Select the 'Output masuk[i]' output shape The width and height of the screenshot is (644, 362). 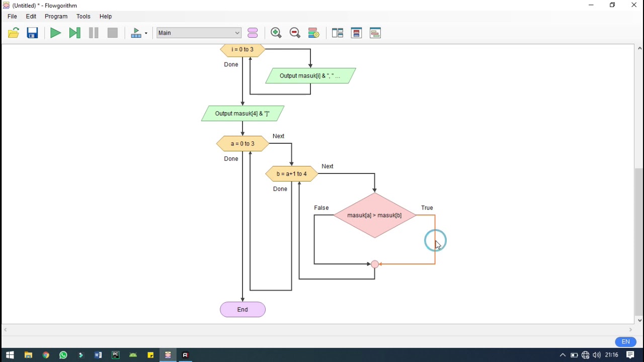[x=310, y=76]
